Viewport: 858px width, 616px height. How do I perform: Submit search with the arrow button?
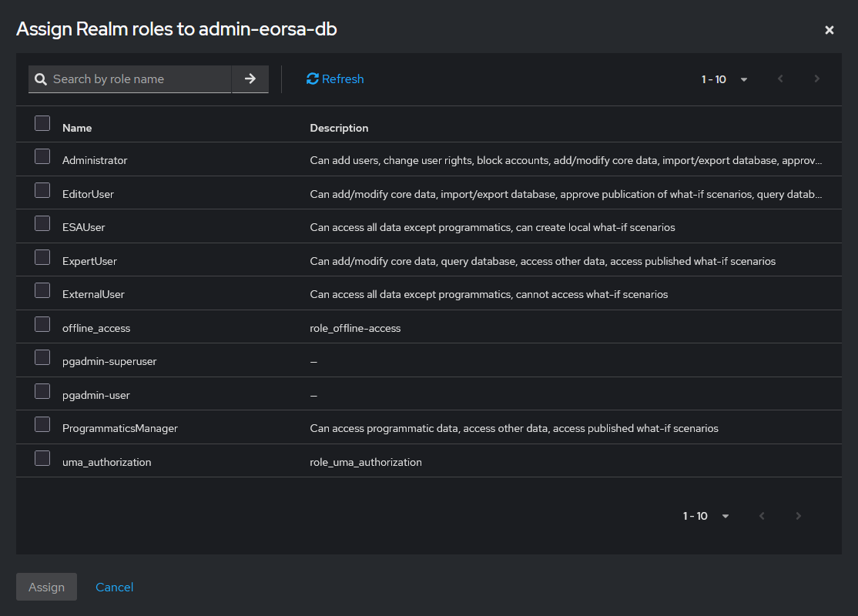tap(250, 79)
